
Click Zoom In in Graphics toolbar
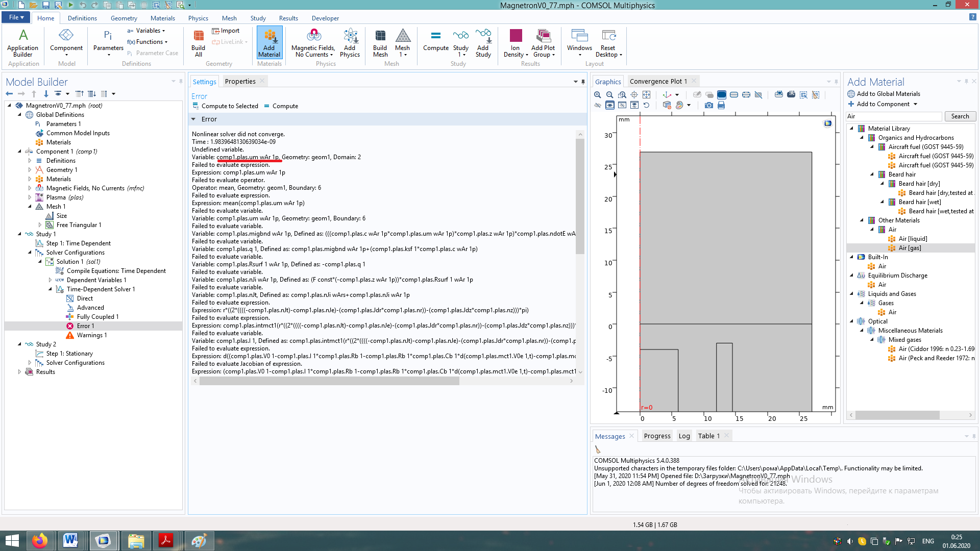tap(598, 95)
